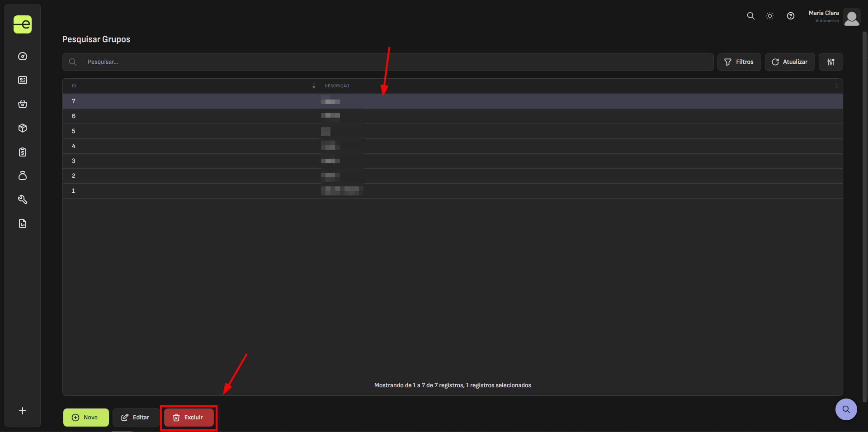Select the row with ID 5
This screenshot has width=868, height=432.
(453, 131)
